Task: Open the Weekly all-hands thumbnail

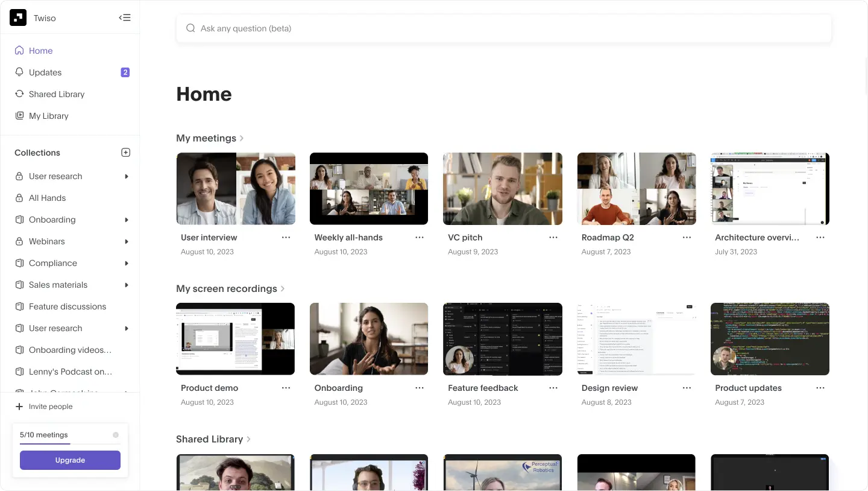Action: [369, 189]
